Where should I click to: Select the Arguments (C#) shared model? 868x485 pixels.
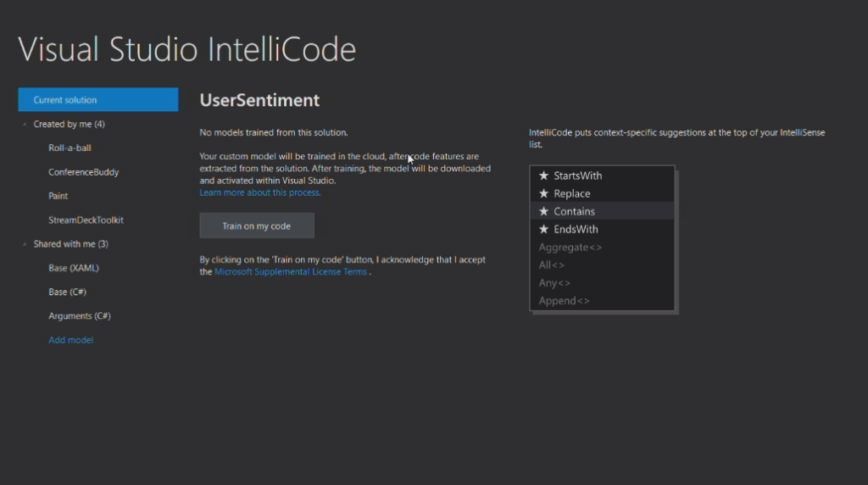pyautogui.click(x=80, y=315)
